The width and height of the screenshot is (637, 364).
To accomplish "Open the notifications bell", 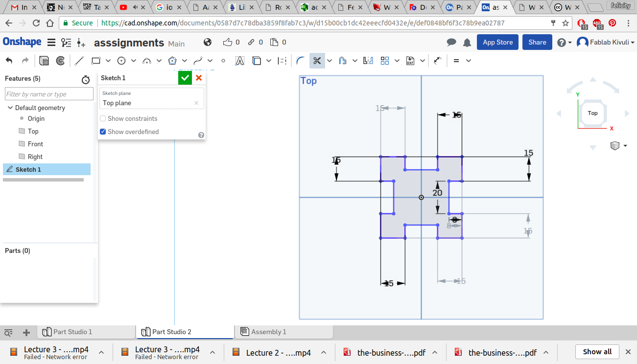I will [x=467, y=43].
